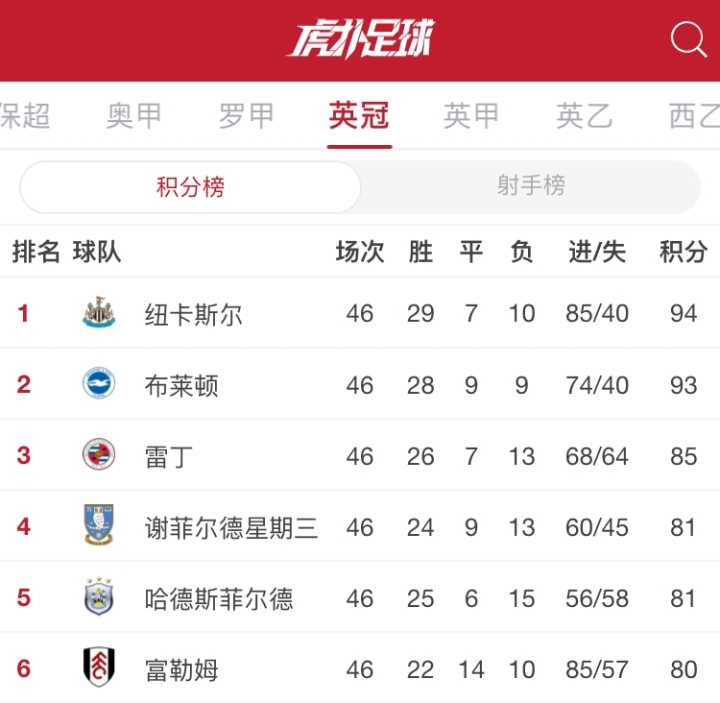720x703 pixels.
Task: Tap the Reading club crest
Action: (x=98, y=455)
